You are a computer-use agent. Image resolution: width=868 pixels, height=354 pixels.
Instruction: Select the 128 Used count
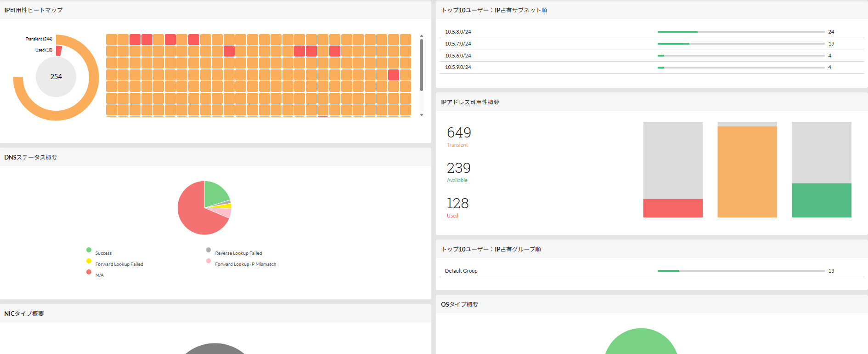point(458,204)
